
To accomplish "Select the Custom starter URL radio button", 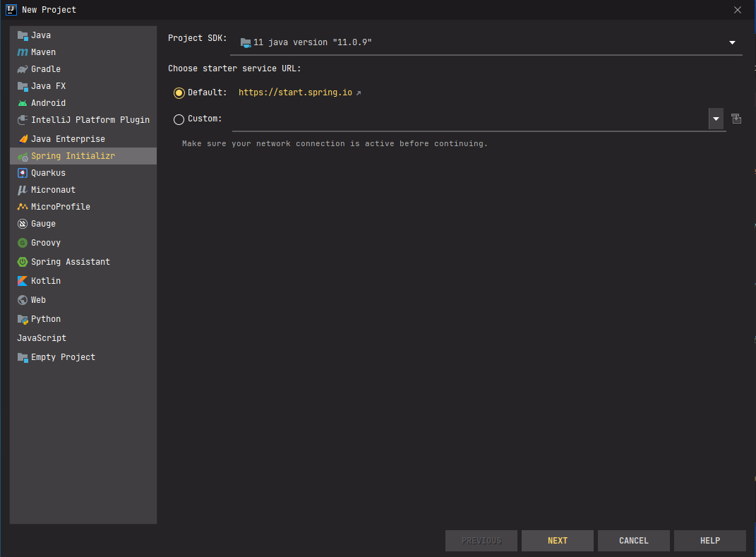I will tap(179, 119).
